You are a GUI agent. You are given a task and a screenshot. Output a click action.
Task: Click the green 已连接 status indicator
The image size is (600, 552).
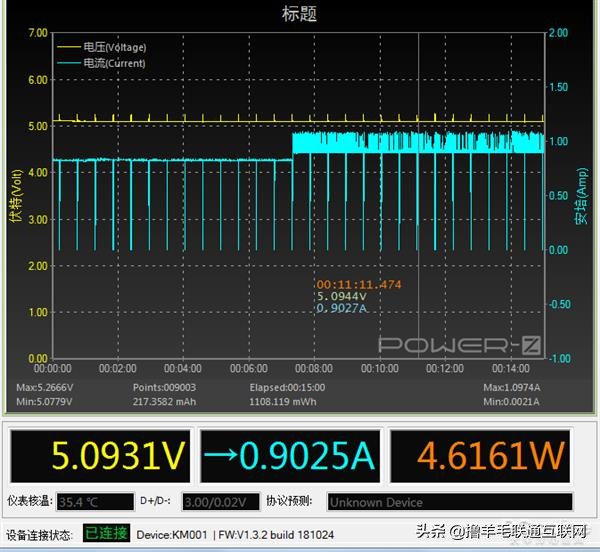[106, 533]
